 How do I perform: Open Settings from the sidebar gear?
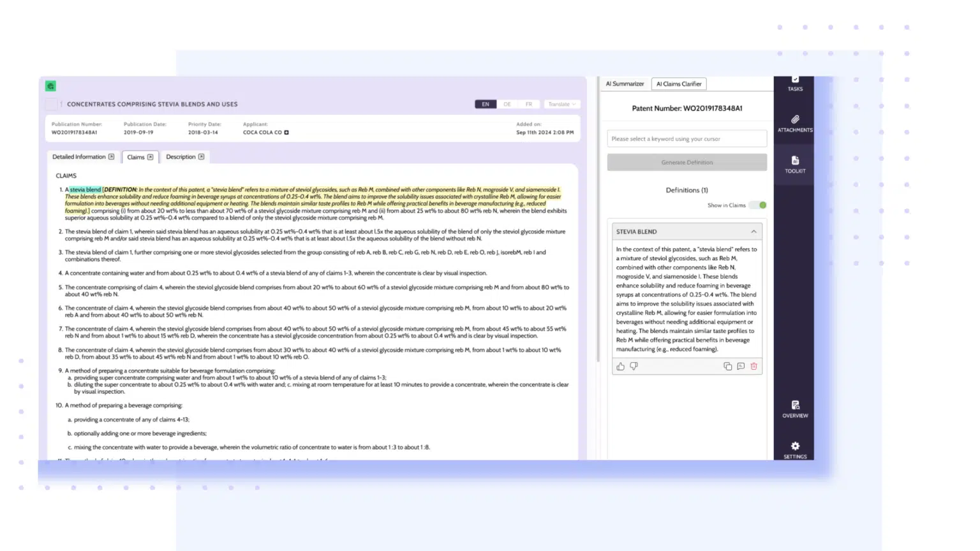coord(795,450)
